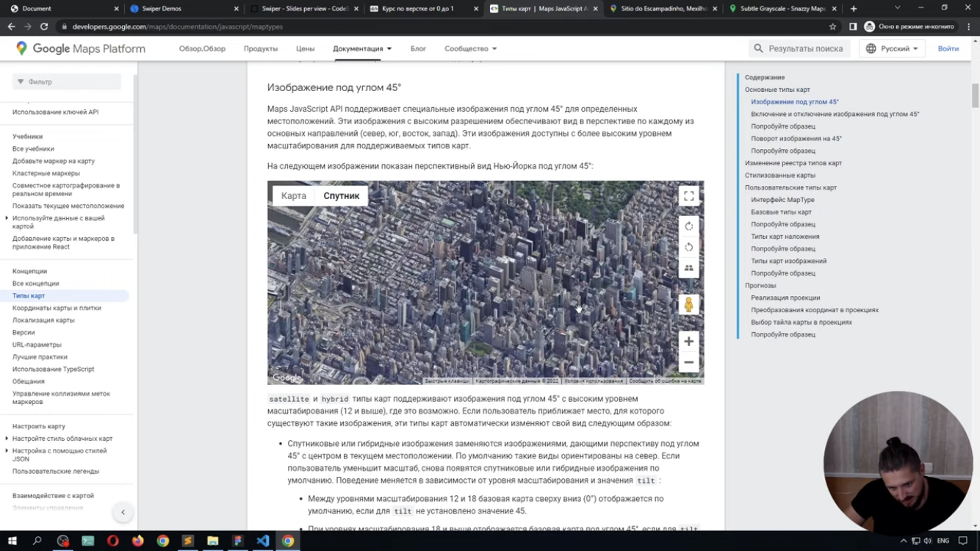Go back in browser history
Screen dimensions: 980x551
pyautogui.click(x=11, y=26)
